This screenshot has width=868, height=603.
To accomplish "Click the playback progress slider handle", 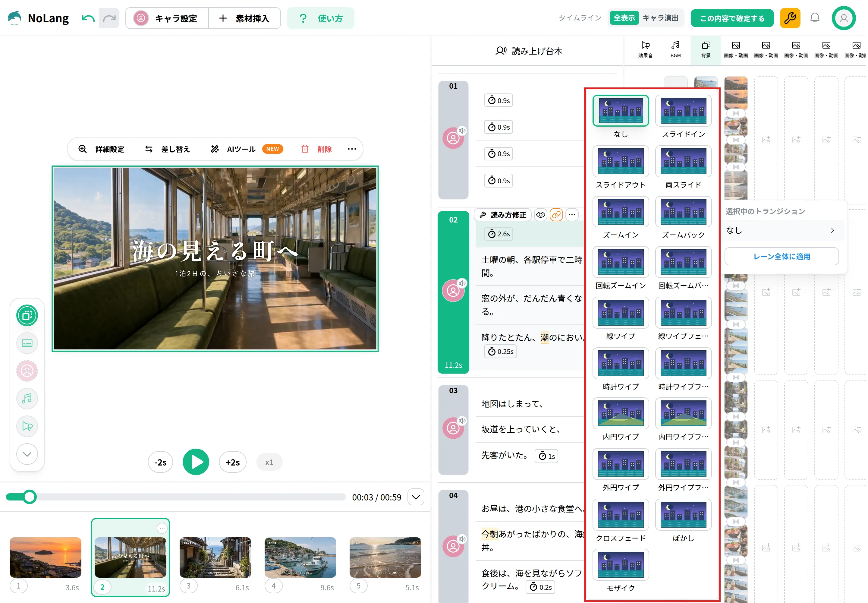I will pos(30,497).
